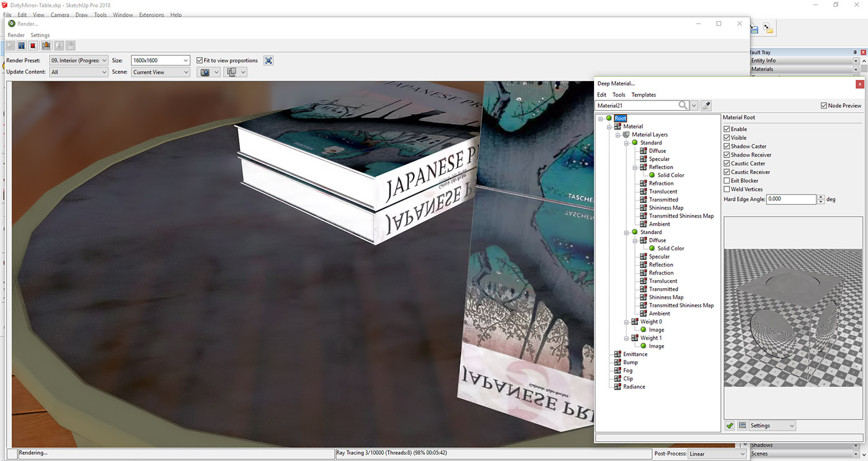
Task: Click the Emittance node icon
Action: (618, 354)
